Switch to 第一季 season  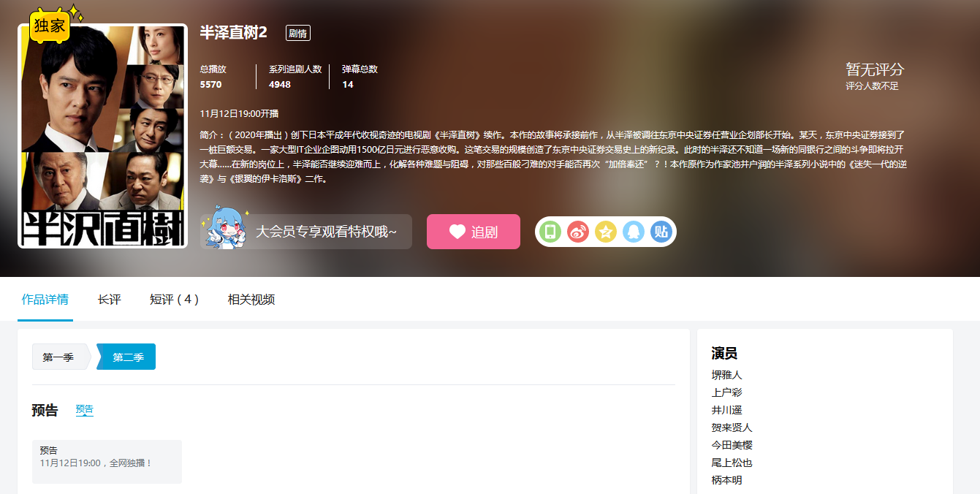(58, 357)
